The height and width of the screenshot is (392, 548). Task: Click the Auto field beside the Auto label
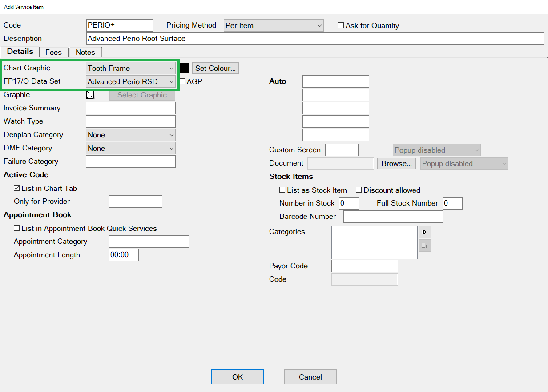tap(336, 81)
